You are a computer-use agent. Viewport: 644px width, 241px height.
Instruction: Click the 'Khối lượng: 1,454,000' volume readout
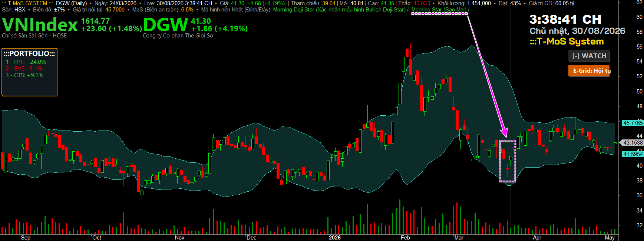point(464,3)
